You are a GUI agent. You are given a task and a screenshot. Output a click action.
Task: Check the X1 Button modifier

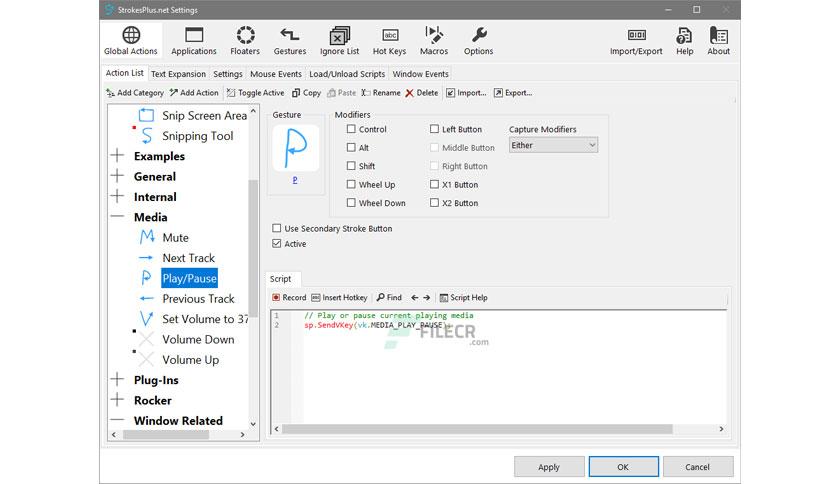click(434, 184)
